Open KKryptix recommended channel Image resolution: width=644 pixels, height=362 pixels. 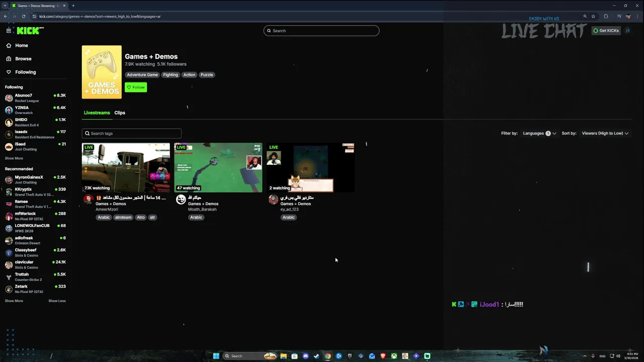point(35,192)
